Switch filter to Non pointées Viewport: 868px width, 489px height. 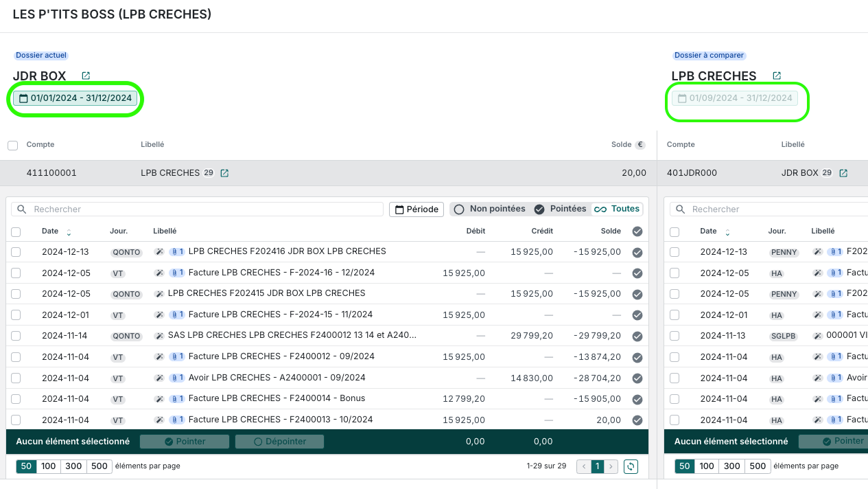pyautogui.click(x=489, y=209)
